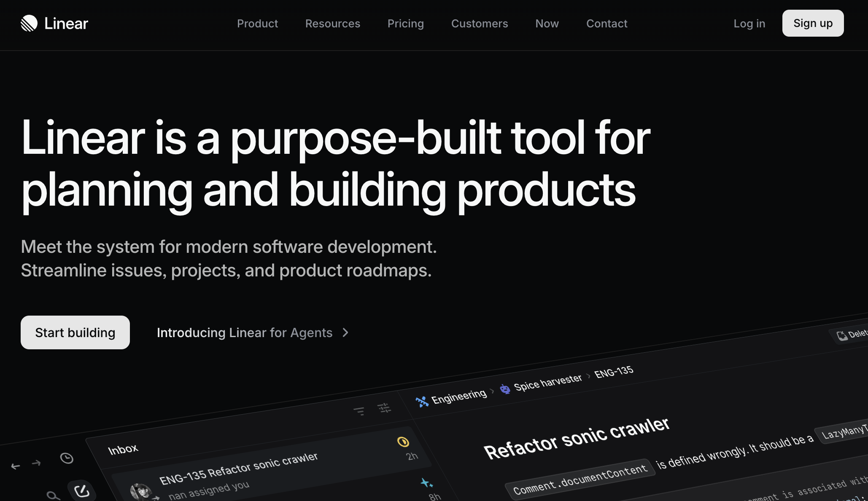Click the Inbox heading in the preview
The width and height of the screenshot is (868, 501).
tap(123, 450)
